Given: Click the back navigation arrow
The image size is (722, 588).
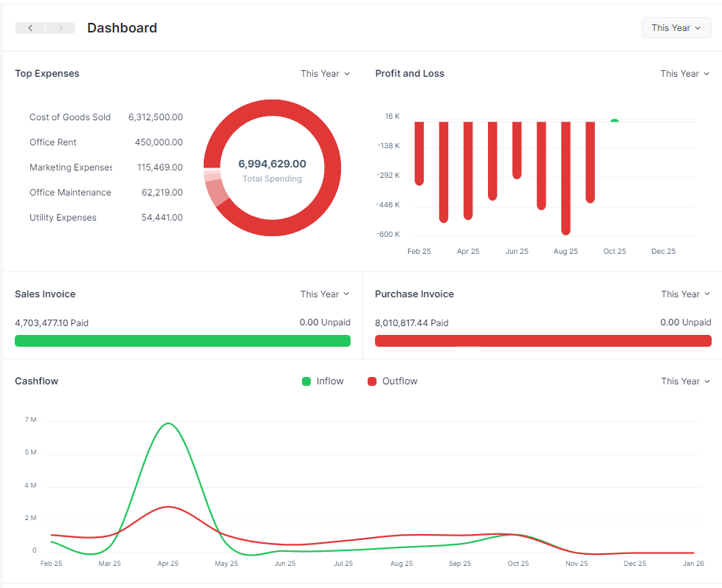Looking at the screenshot, I should (x=30, y=28).
